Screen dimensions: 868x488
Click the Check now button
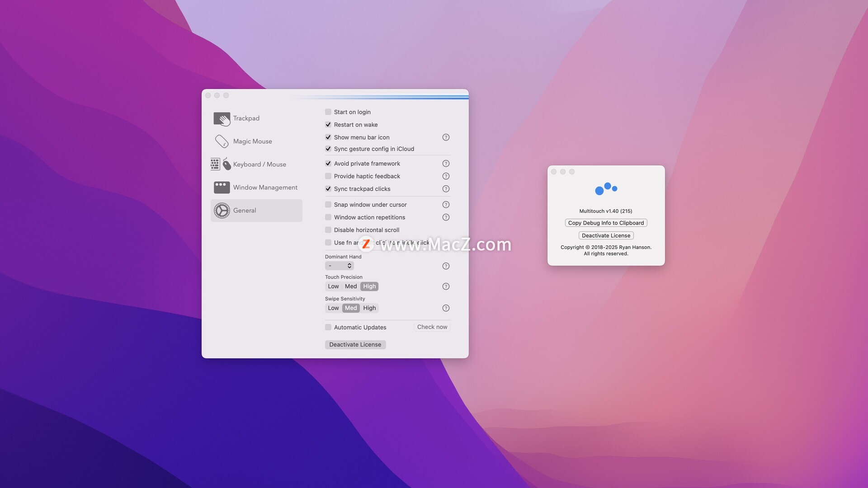432,327
